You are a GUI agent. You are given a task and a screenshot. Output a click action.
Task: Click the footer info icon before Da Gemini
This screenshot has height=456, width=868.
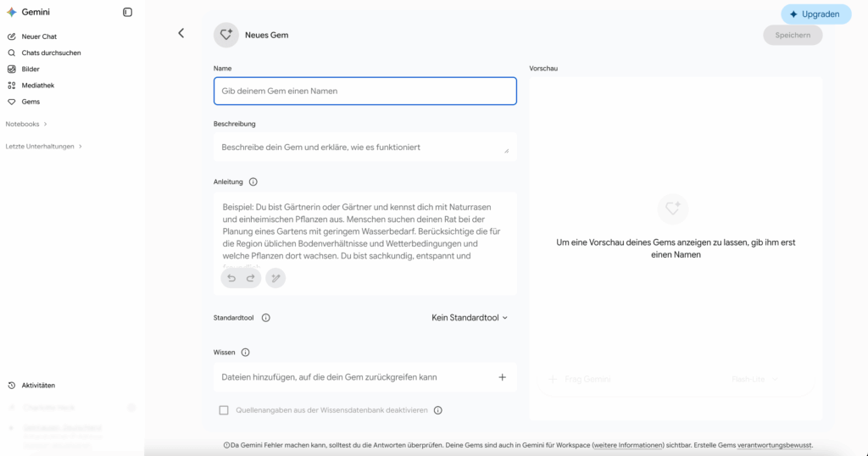tap(226, 445)
